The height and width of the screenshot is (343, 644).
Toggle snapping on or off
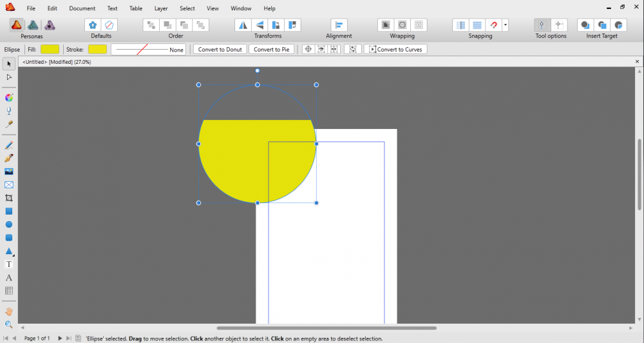tap(494, 25)
